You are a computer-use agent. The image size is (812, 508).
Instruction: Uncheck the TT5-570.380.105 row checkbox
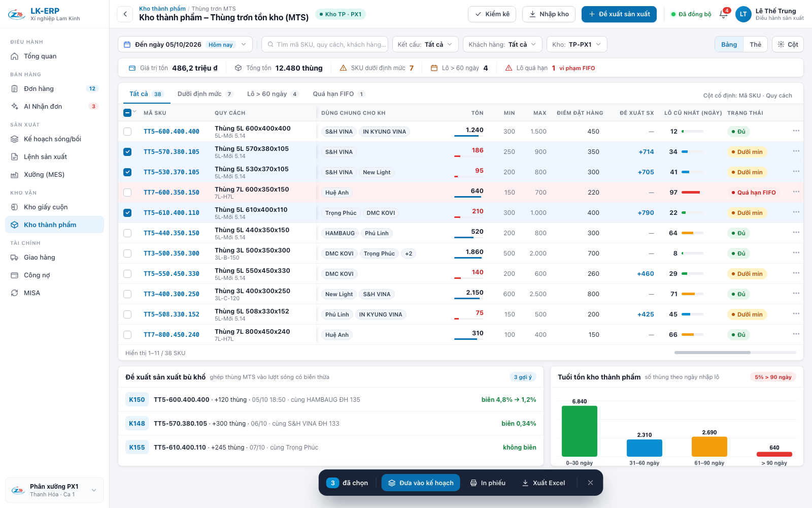[x=127, y=152]
